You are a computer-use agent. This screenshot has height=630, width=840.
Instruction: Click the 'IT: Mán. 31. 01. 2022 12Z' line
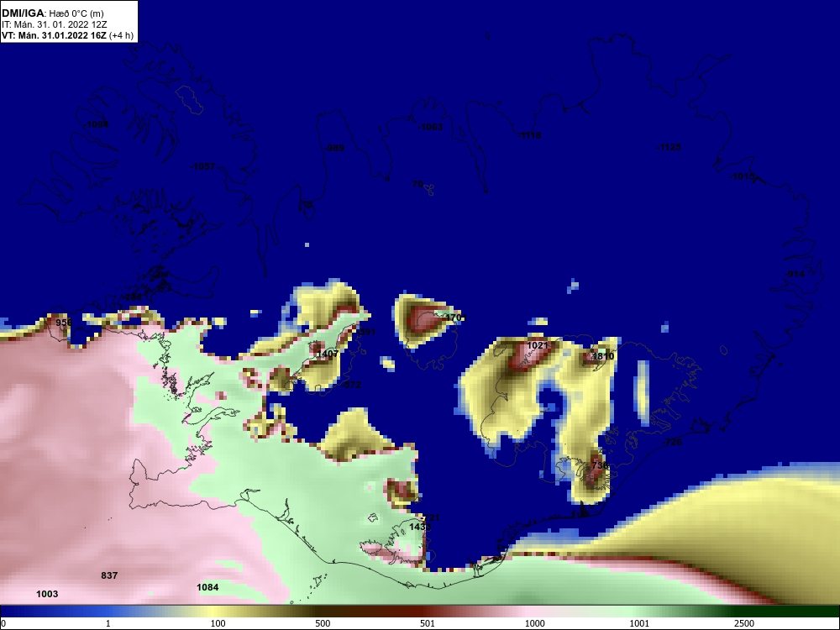(54, 24)
